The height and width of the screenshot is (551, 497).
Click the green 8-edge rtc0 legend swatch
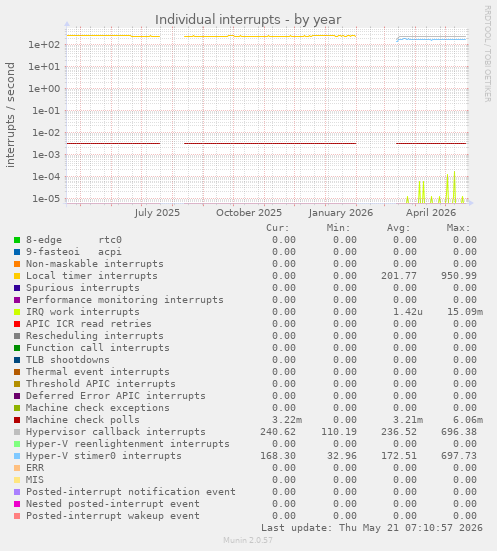click(x=17, y=240)
